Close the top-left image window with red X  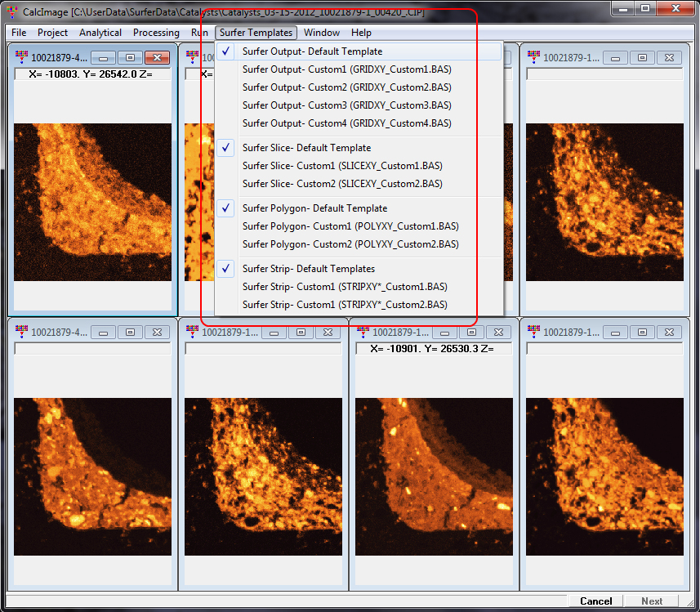pyautogui.click(x=157, y=58)
